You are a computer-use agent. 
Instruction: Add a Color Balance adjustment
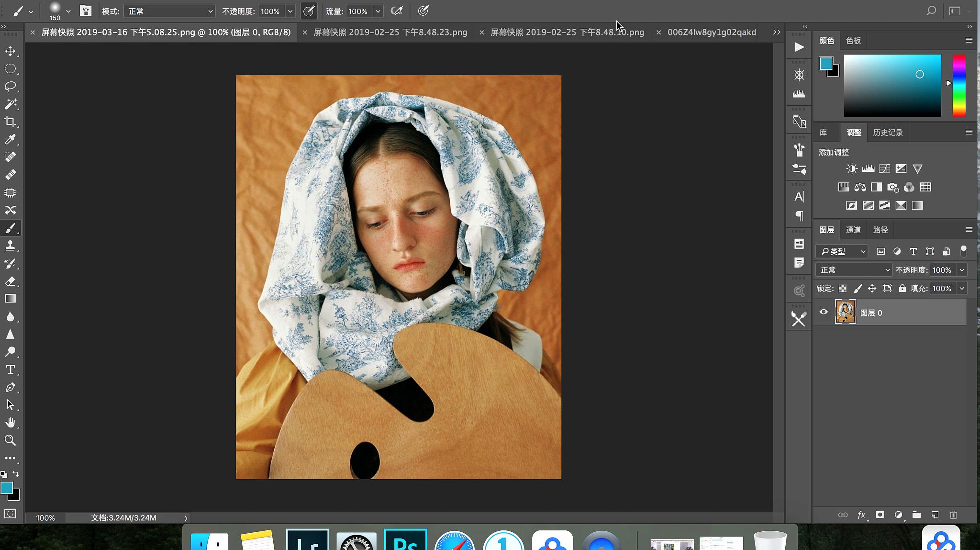tap(860, 187)
